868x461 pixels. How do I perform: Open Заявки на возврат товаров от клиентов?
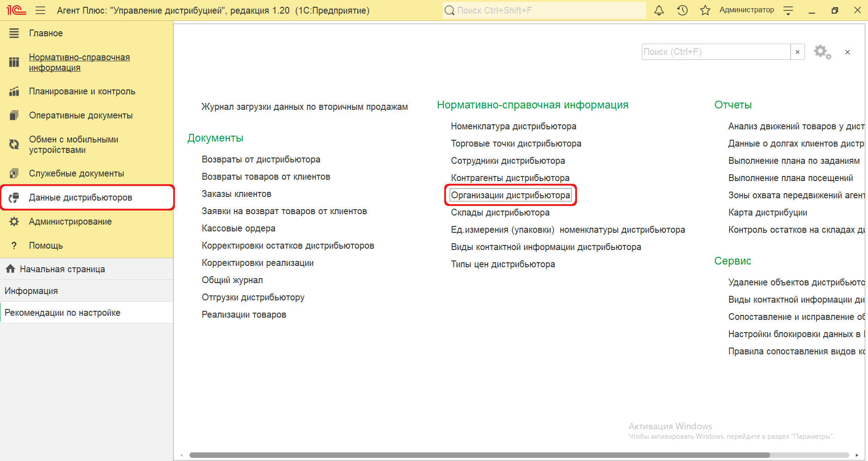point(284,211)
